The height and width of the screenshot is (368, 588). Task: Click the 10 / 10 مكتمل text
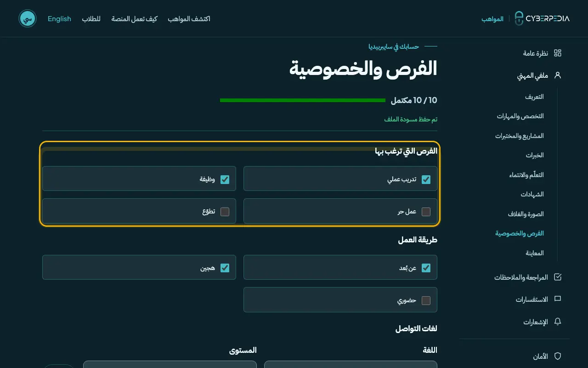(x=414, y=100)
